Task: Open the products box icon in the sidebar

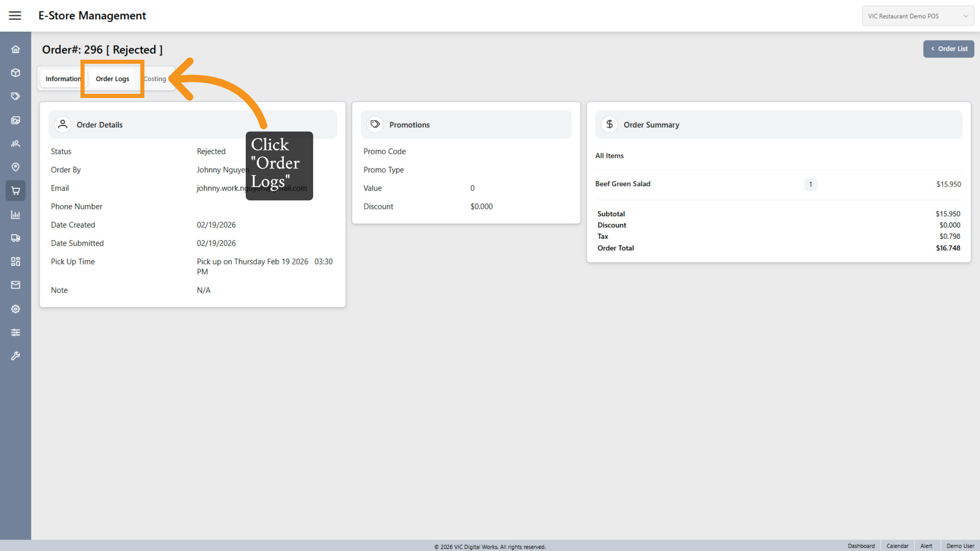Action: click(16, 73)
